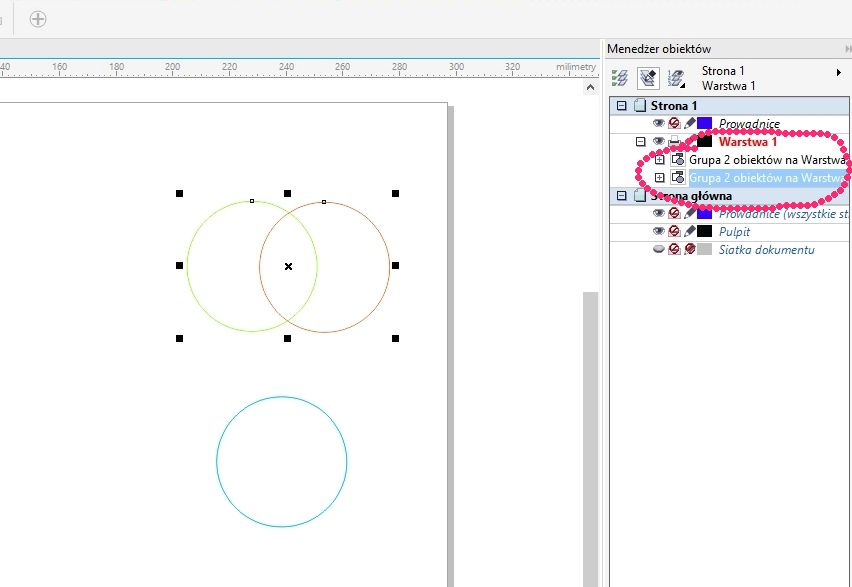852x587 pixels.
Task: Click the blue color swatch of Prowadnice
Action: click(704, 124)
